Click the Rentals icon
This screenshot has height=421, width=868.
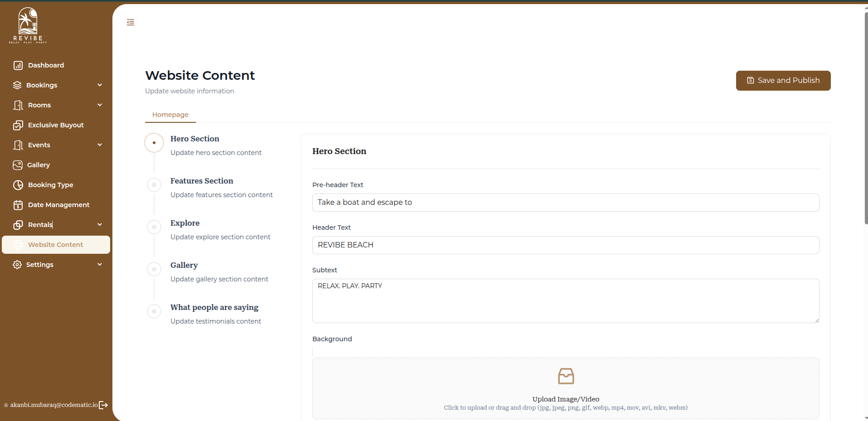(x=18, y=225)
